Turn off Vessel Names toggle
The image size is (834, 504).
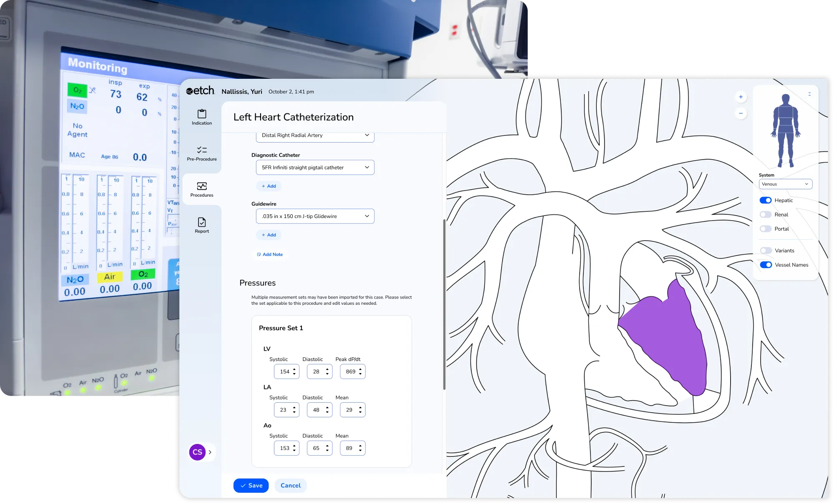(766, 265)
